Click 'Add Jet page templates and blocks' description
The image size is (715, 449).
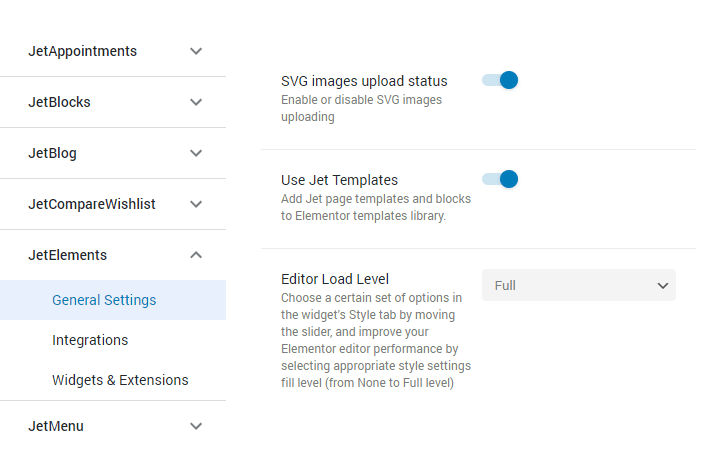(376, 207)
